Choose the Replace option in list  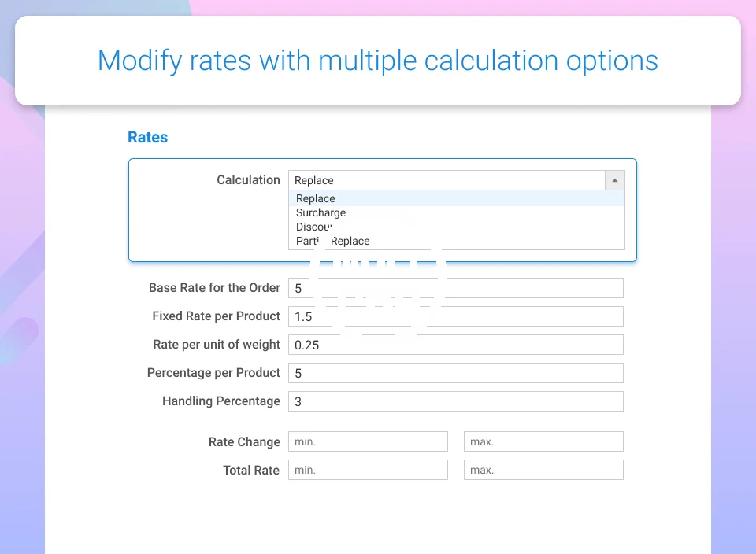pos(316,198)
